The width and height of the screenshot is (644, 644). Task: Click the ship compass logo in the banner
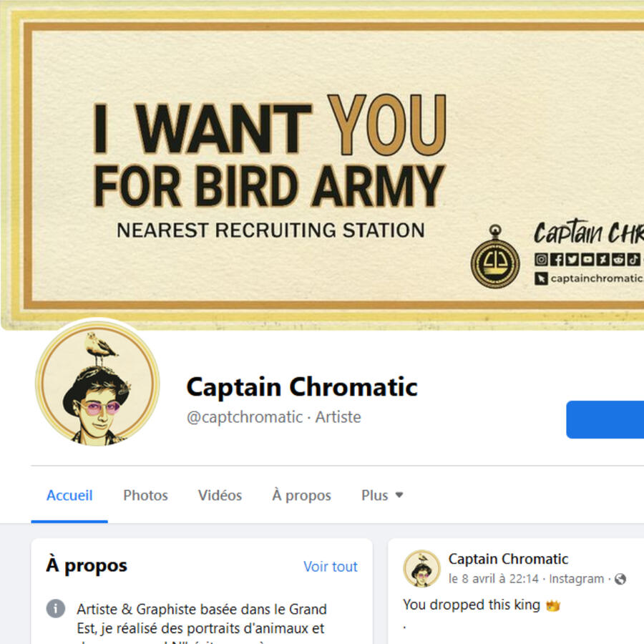coord(495,256)
